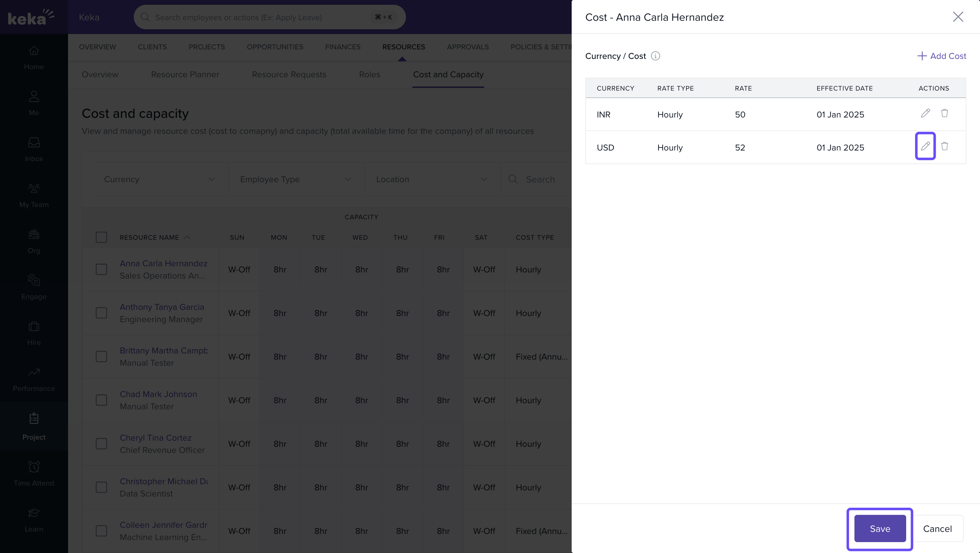Open the Employee Type dropdown
980x553 pixels.
click(x=296, y=179)
